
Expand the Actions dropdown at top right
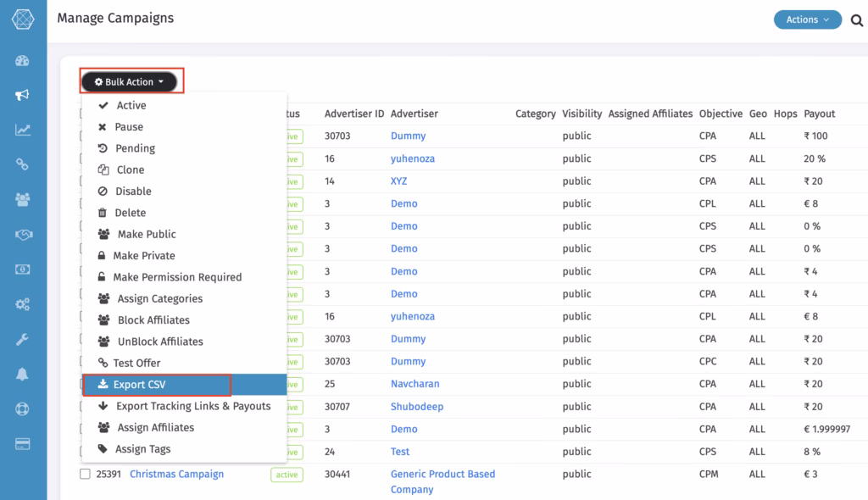tap(806, 19)
